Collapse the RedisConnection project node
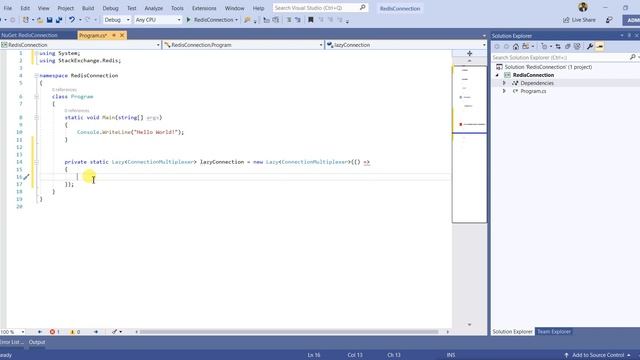640x360 pixels. click(x=497, y=75)
